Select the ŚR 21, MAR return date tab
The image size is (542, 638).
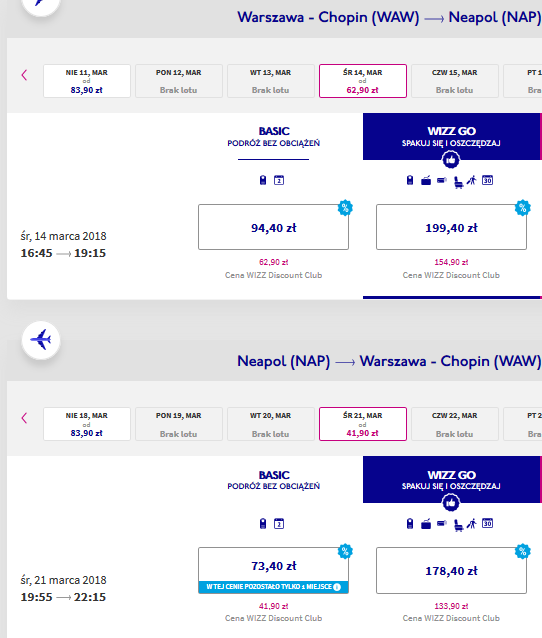click(363, 424)
